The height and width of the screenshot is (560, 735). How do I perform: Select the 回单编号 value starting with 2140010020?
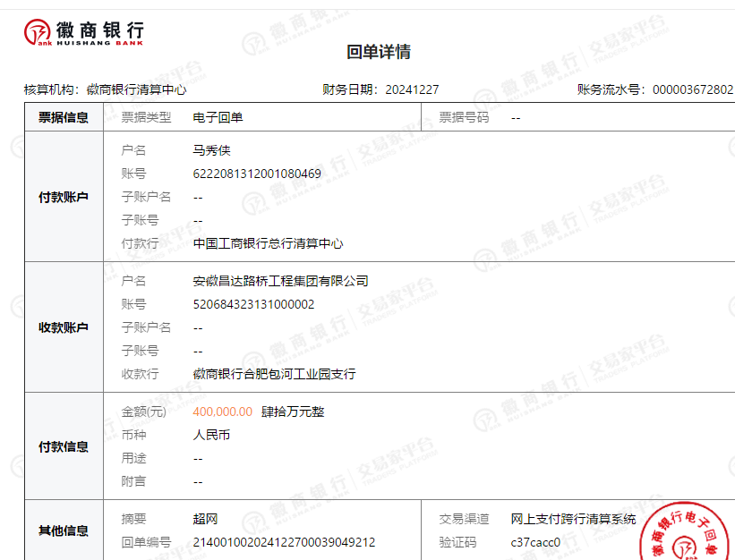[284, 542]
